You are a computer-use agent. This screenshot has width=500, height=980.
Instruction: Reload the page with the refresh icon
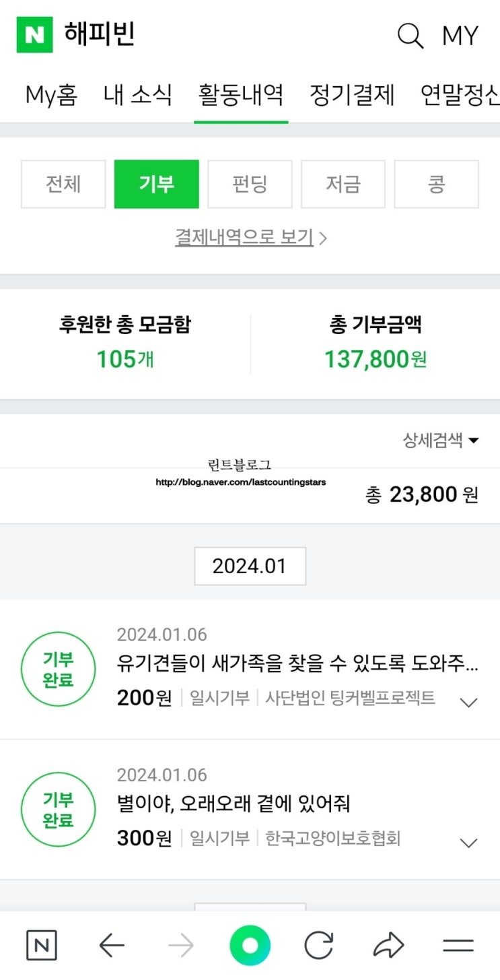(x=319, y=946)
